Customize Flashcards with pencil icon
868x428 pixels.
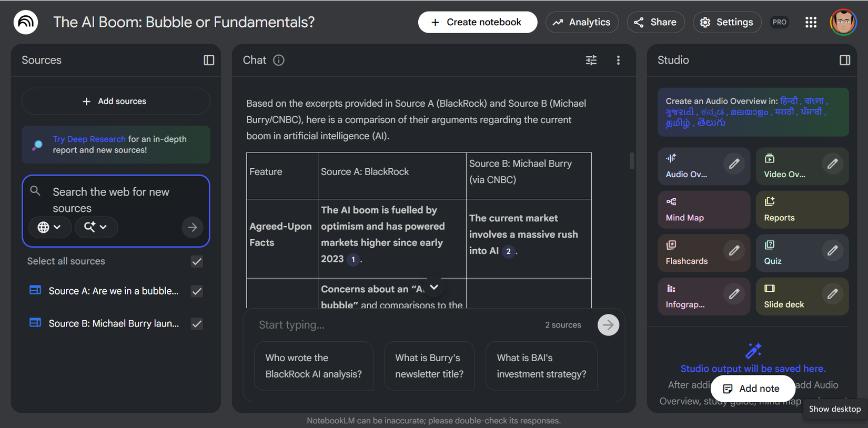(x=734, y=251)
